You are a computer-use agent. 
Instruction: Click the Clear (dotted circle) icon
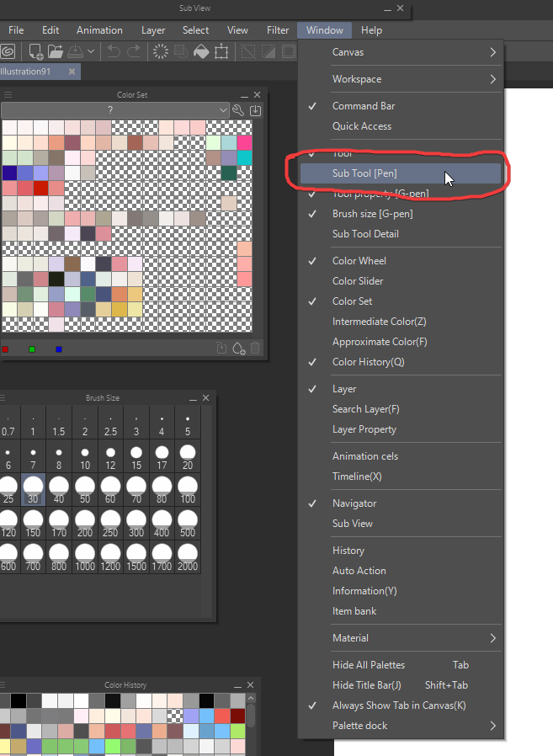[161, 51]
